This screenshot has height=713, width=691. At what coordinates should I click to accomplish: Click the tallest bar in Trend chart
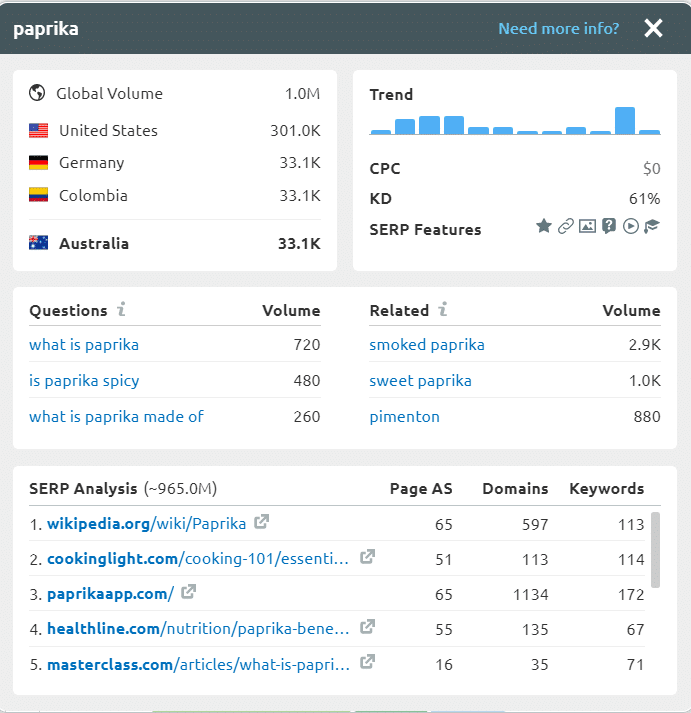click(625, 120)
